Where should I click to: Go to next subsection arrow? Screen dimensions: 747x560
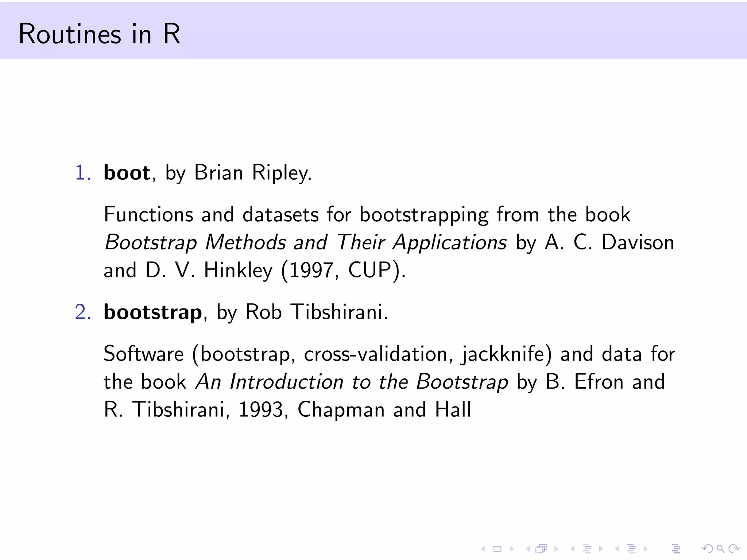click(601, 548)
